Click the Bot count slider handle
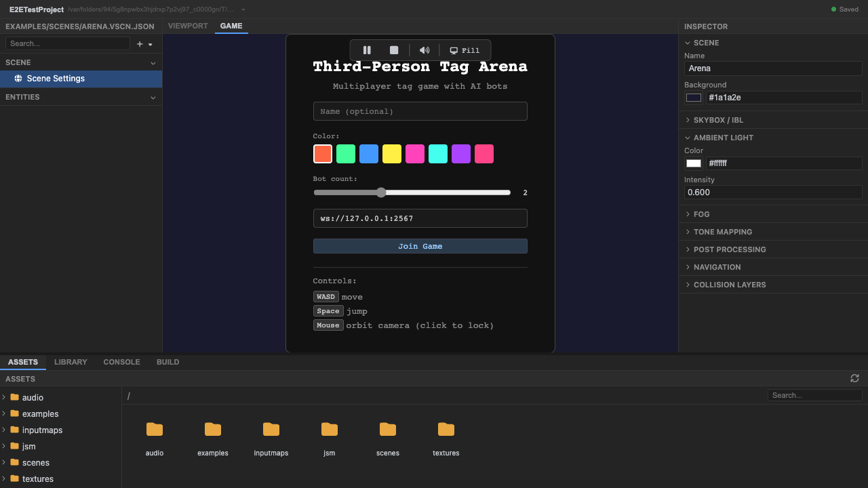Image resolution: width=868 pixels, height=488 pixels. pos(381,192)
